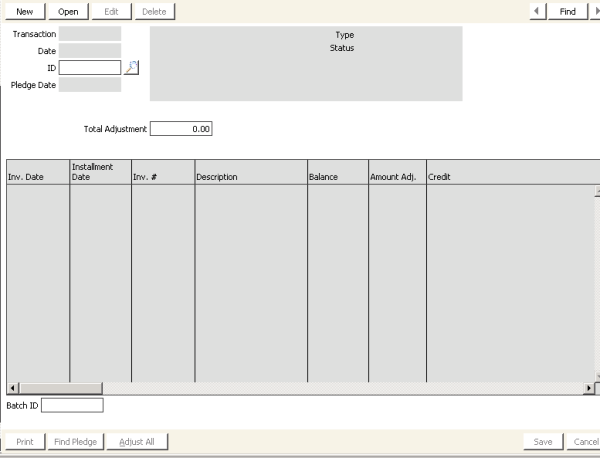Click the Type label in info panel
600x458 pixels.
click(345, 35)
